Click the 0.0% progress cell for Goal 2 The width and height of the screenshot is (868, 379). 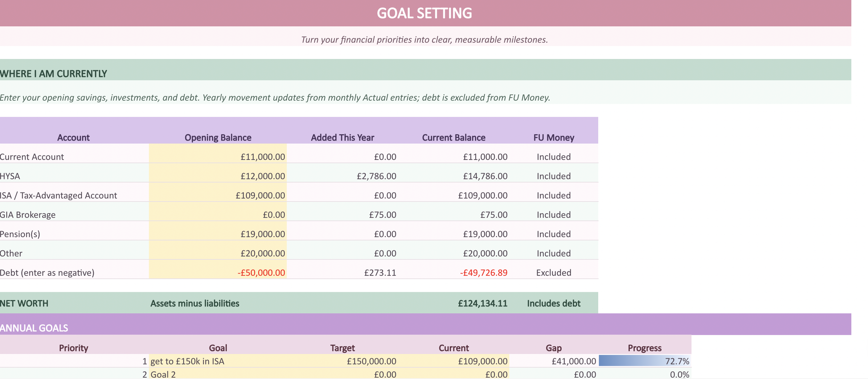(645, 374)
